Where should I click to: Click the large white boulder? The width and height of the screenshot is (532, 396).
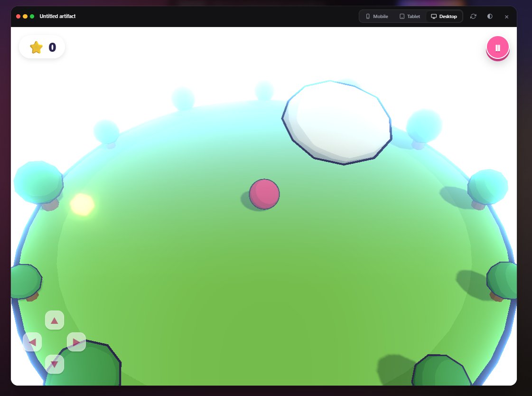click(337, 123)
